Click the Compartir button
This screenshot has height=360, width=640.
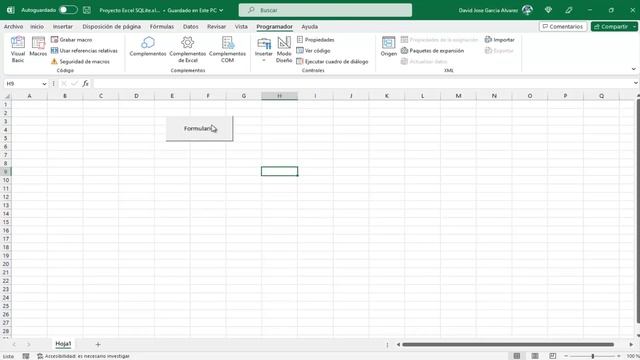pos(611,27)
